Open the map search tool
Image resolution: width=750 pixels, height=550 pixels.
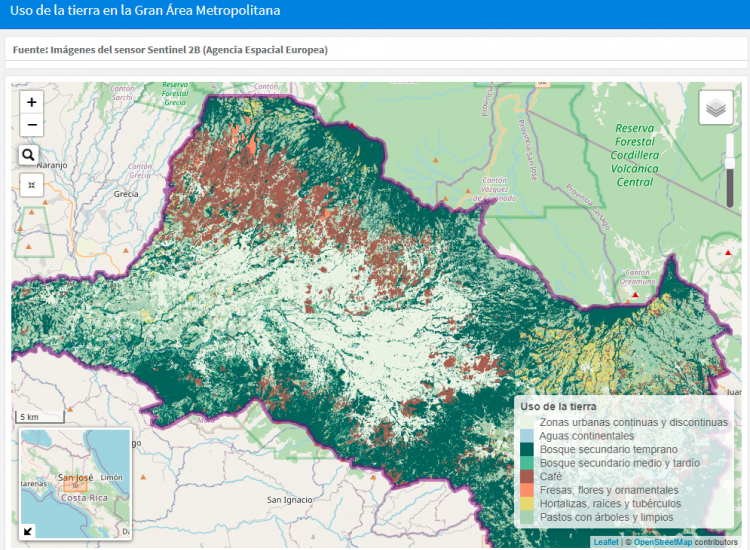[x=28, y=155]
